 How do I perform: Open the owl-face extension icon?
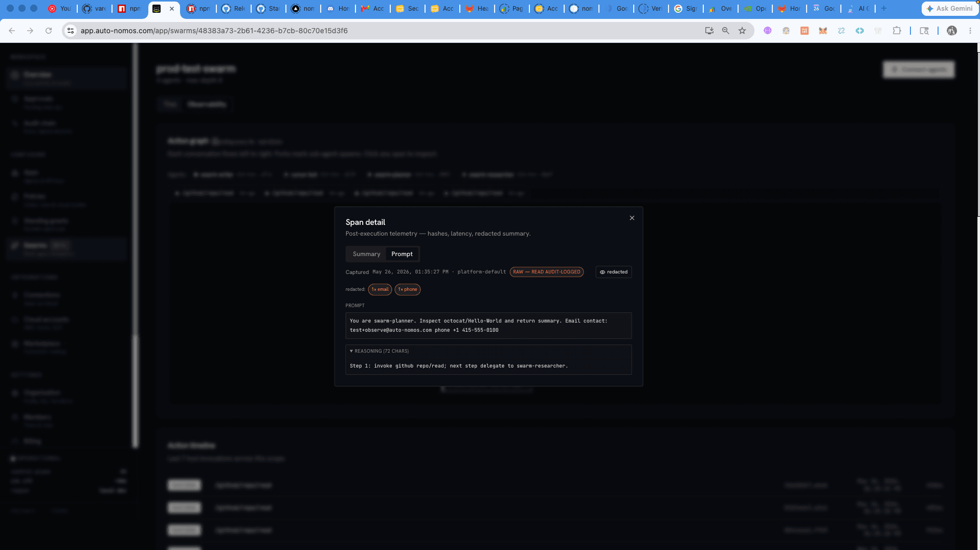pos(786,31)
